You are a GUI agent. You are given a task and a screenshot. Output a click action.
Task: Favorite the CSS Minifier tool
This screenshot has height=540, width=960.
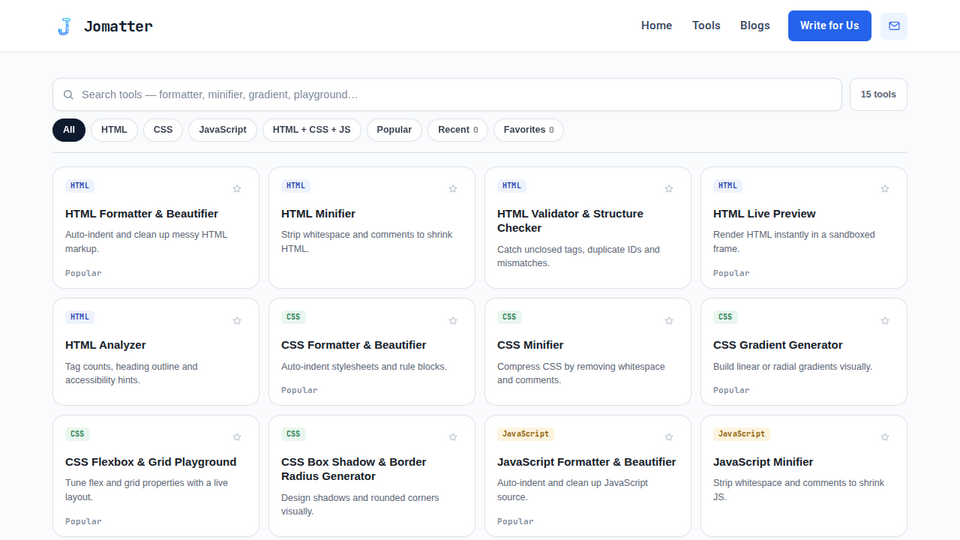pyautogui.click(x=669, y=320)
